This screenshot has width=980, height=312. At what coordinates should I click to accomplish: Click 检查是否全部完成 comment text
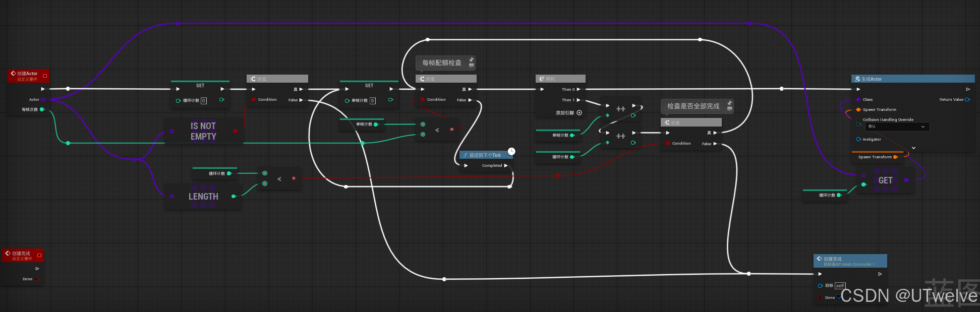point(693,106)
